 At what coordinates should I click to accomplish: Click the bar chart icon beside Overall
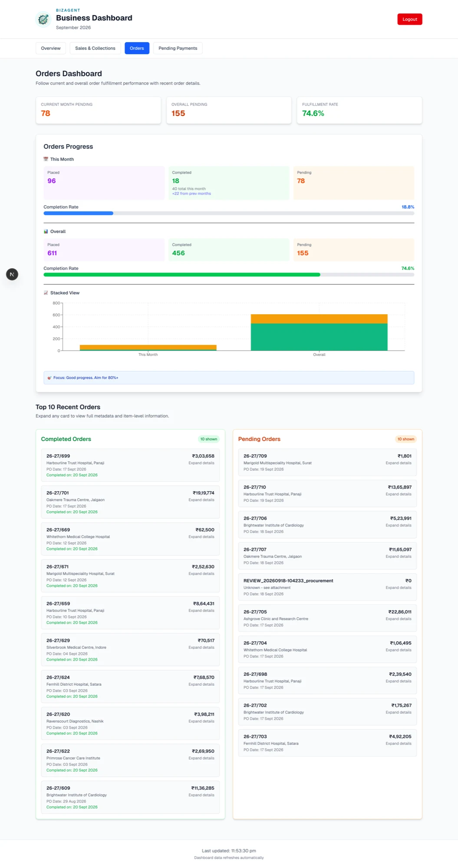46,231
